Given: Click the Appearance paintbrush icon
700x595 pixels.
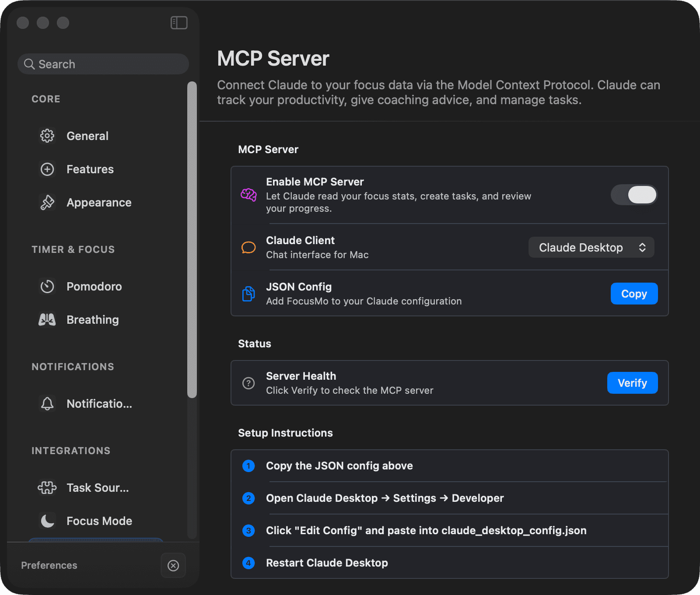Looking at the screenshot, I should click(47, 202).
